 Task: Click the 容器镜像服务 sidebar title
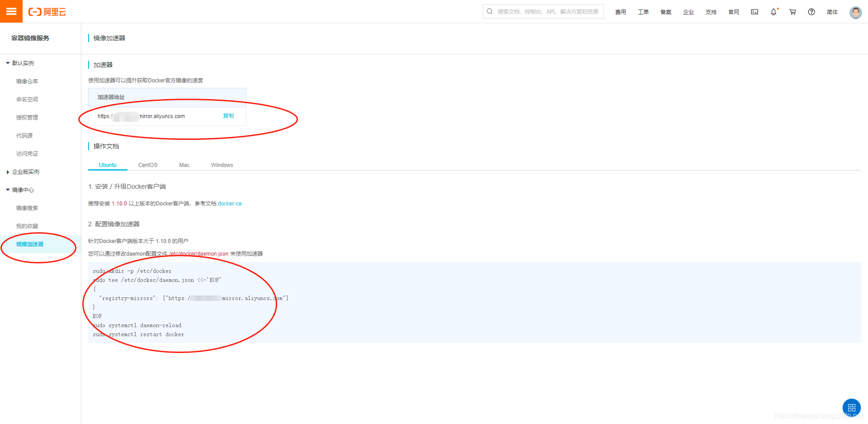click(30, 38)
